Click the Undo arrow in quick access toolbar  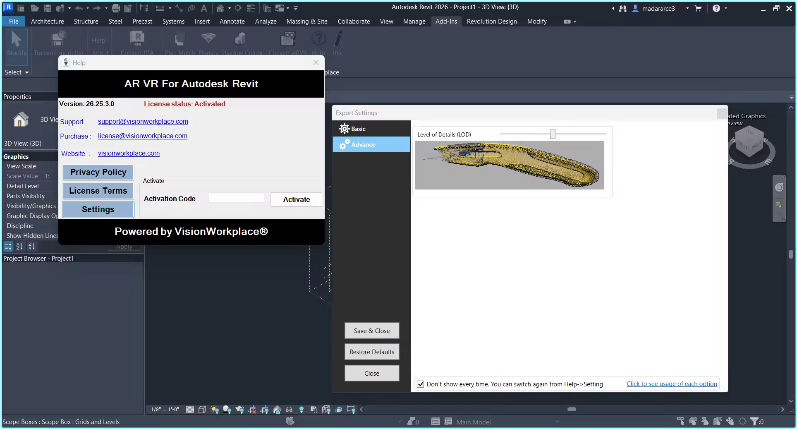78,8
